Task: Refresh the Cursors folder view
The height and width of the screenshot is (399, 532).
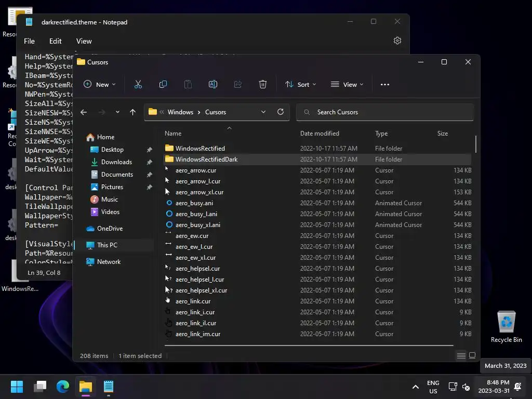Action: pyautogui.click(x=280, y=112)
